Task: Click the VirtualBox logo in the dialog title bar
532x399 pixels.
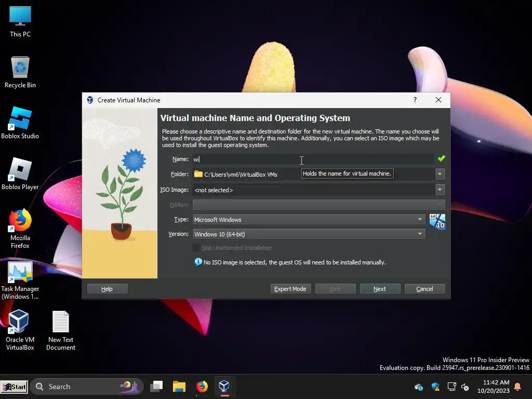Action: pos(90,100)
